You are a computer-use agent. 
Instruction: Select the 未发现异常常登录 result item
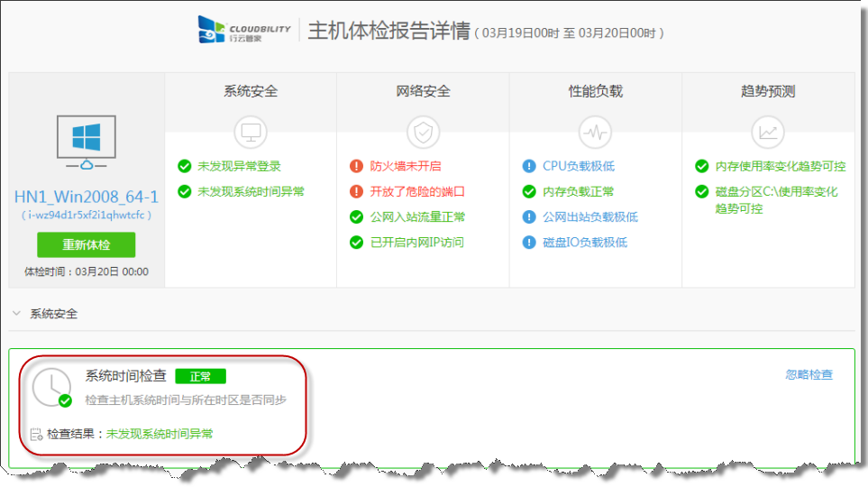[x=239, y=166]
